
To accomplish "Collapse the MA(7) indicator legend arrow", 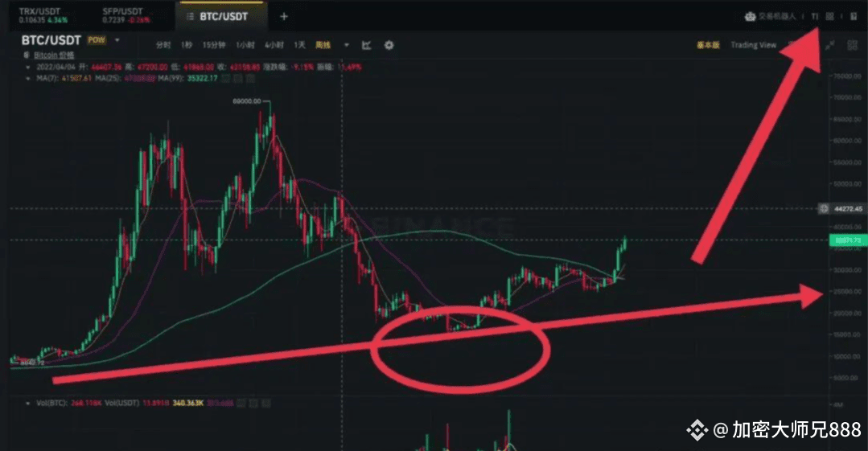I will 28,79.
